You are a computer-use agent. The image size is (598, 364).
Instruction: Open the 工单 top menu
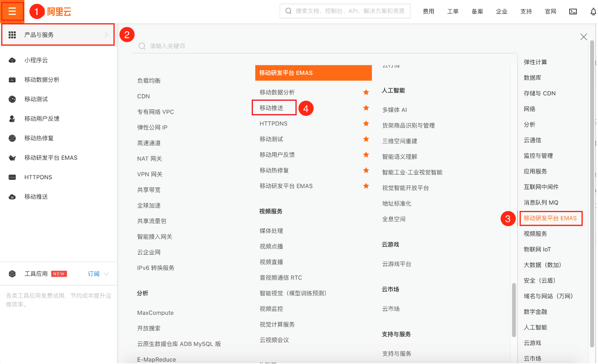coord(453,11)
